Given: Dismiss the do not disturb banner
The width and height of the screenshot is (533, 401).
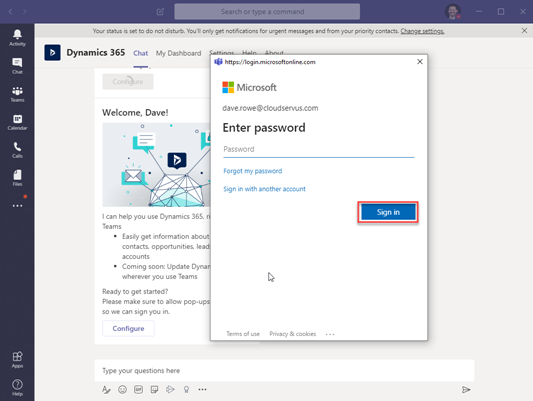Looking at the screenshot, I should (525, 31).
